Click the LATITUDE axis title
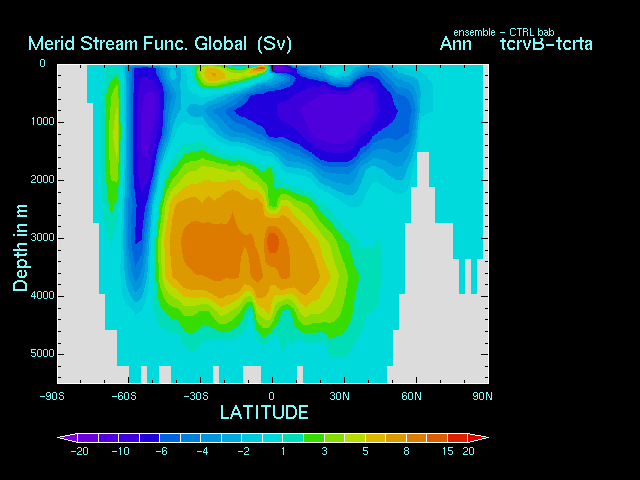This screenshot has width=640, height=480. pyautogui.click(x=264, y=412)
